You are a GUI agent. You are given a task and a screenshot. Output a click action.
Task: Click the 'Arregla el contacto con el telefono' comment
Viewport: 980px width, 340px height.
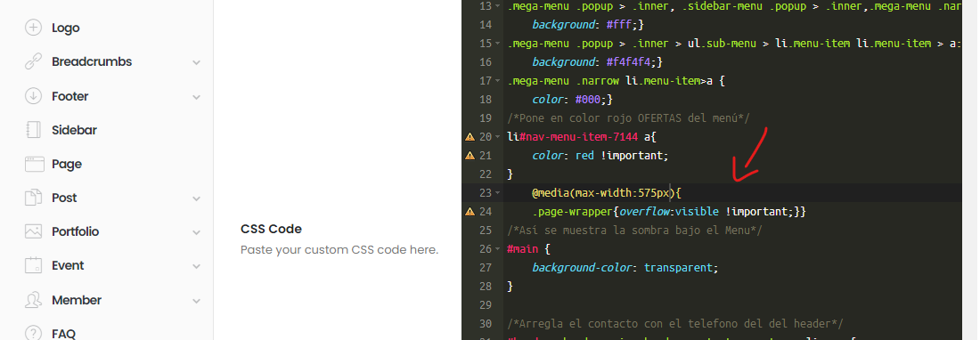pos(675,324)
